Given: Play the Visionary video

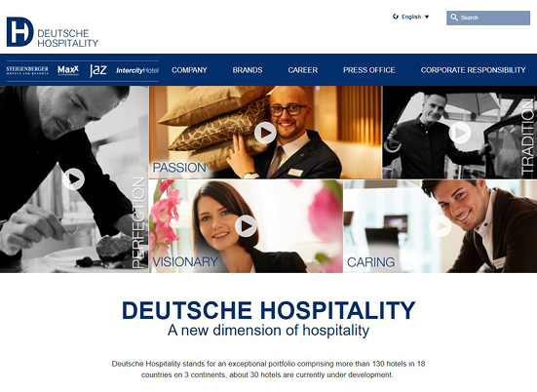Looking at the screenshot, I should (246, 226).
